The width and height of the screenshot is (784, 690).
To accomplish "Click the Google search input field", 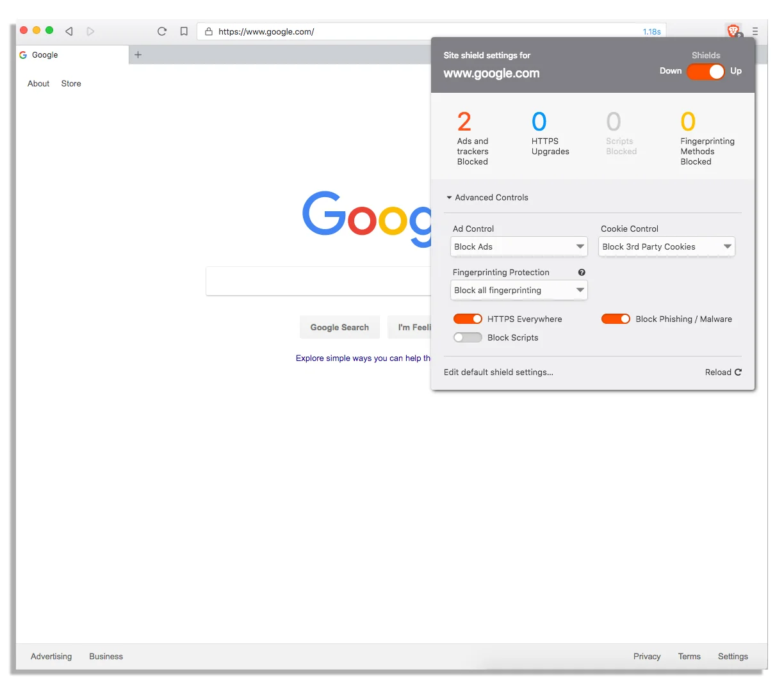I will click(318, 281).
